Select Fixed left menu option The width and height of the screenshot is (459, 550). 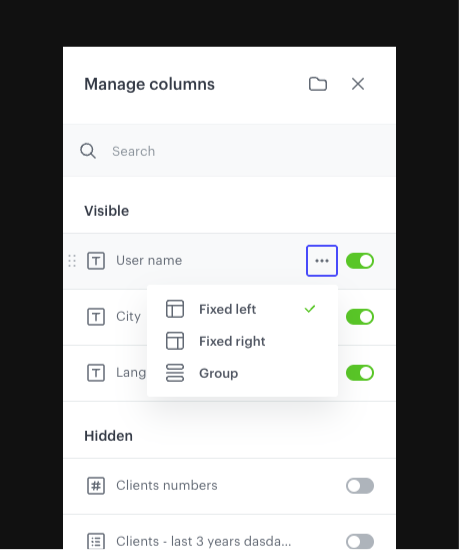coord(242,309)
